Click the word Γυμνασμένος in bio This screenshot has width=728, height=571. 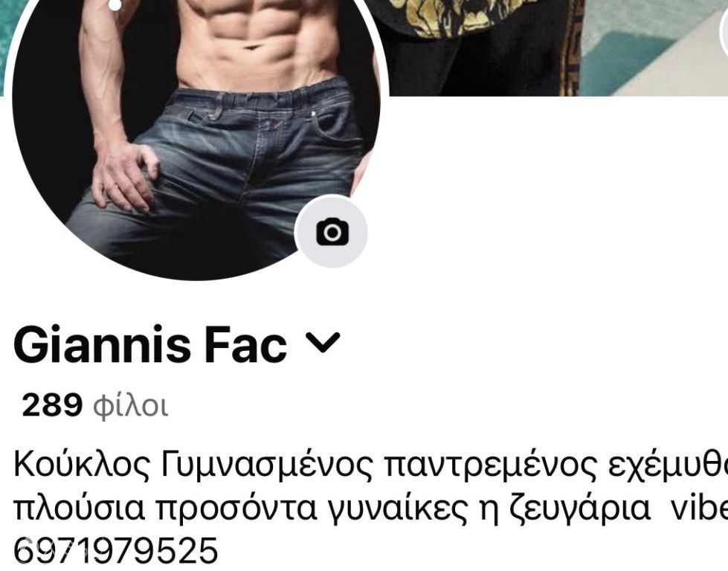(268, 465)
